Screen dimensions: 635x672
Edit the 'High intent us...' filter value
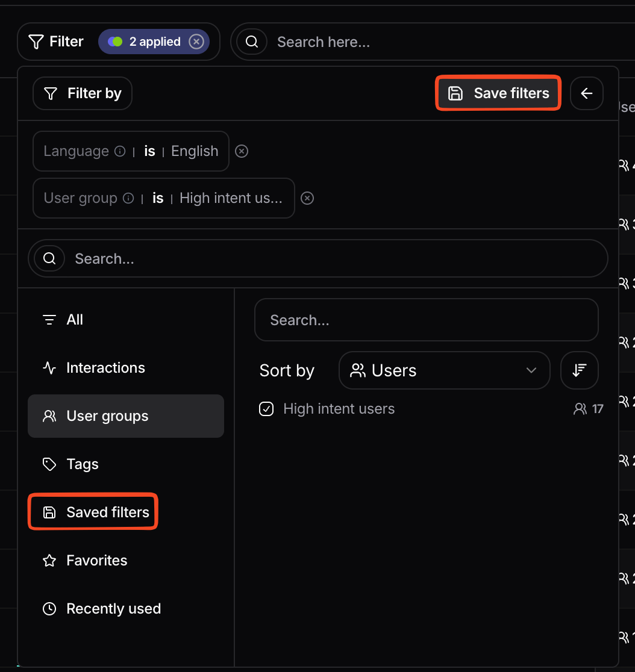click(231, 199)
